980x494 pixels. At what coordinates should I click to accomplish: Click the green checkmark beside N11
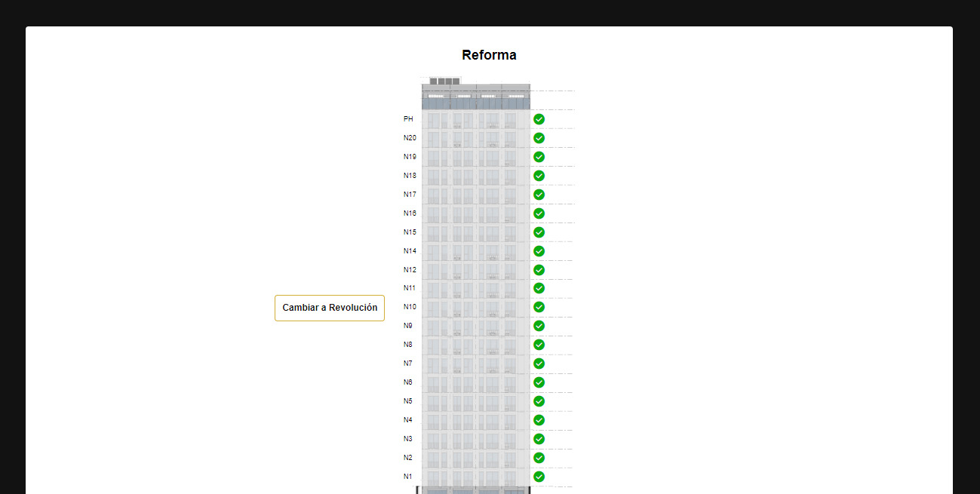tap(539, 288)
